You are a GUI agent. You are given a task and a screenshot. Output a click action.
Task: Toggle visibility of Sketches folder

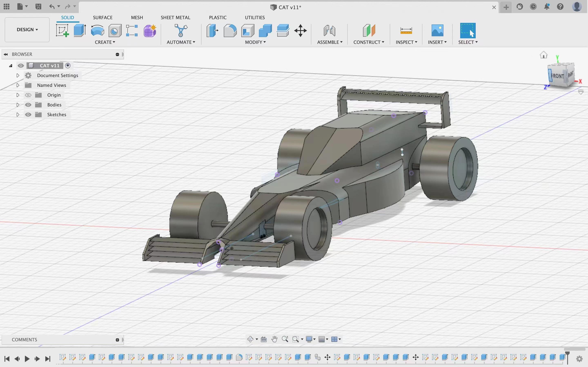28,115
